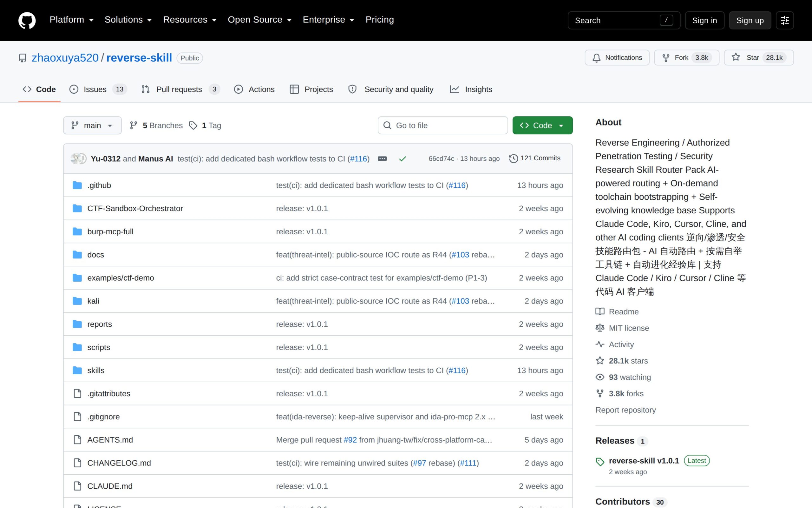Open the Security and quality tab
812x508 pixels.
(x=391, y=89)
